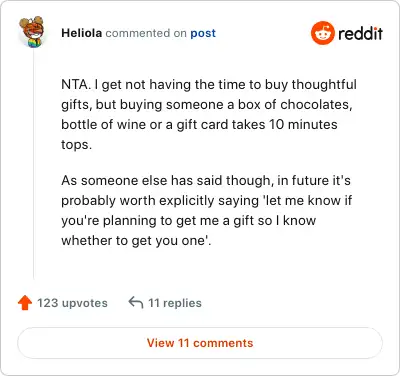Click the line 'As someone else has said though'
400x376 pixels.
206,181
